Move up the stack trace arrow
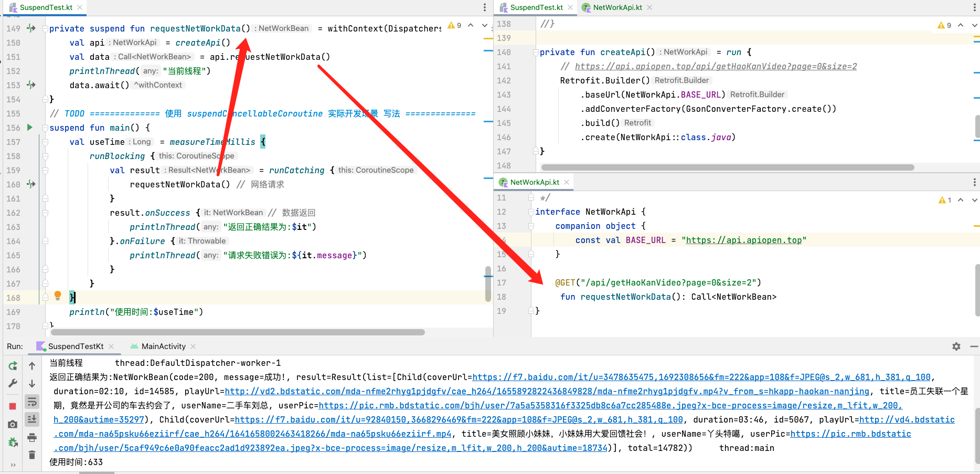 32,366
